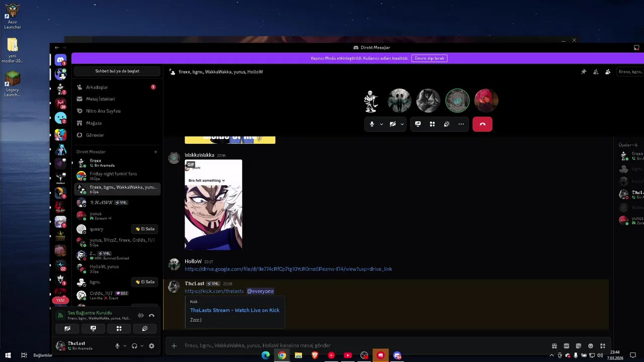
Task: Open output device arrow beside headphones
Action: point(141,346)
